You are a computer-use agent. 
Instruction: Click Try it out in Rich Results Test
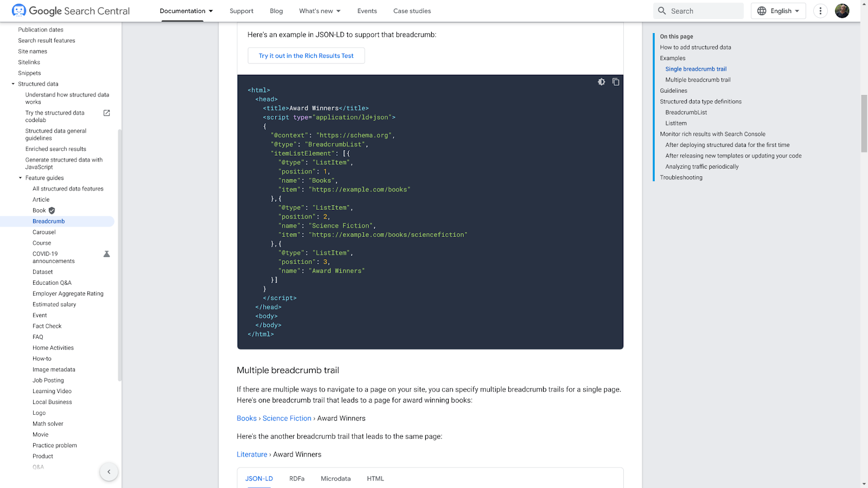[306, 56]
